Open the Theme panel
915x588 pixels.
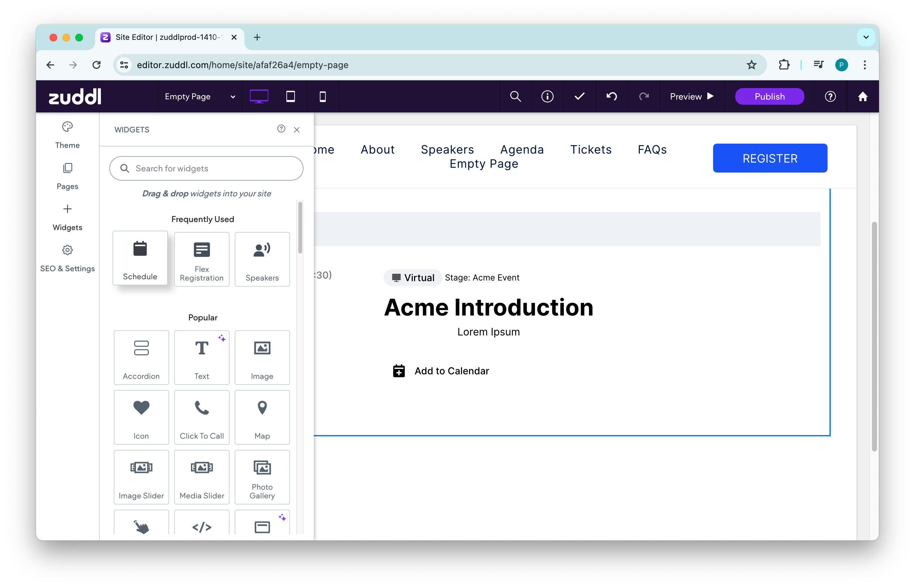pyautogui.click(x=67, y=135)
